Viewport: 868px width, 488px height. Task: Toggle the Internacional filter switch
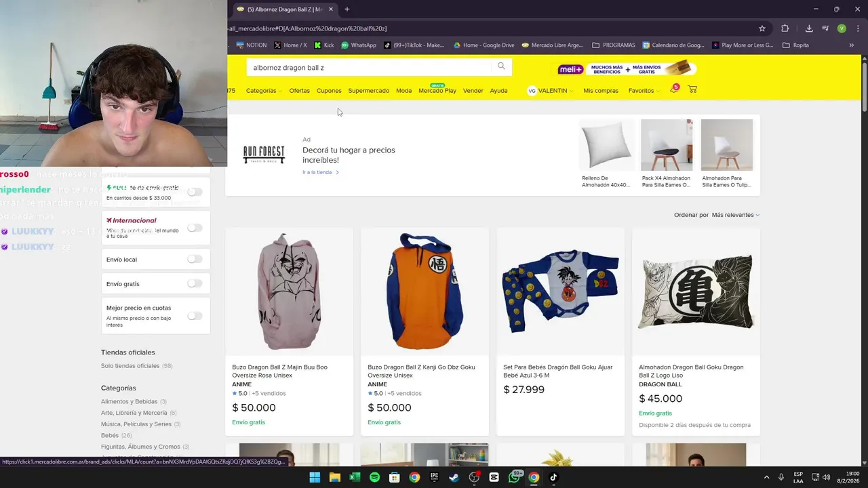pyautogui.click(x=195, y=228)
